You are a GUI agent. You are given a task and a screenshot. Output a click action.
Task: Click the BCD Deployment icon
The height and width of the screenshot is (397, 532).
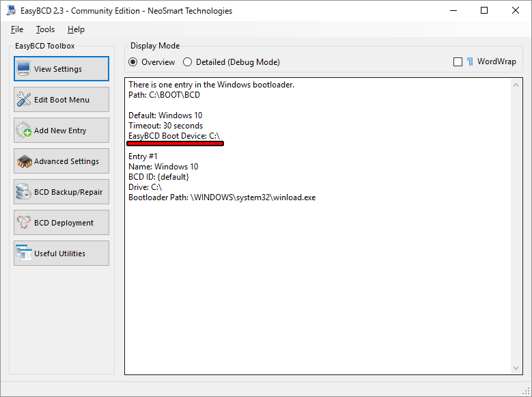[x=24, y=223]
